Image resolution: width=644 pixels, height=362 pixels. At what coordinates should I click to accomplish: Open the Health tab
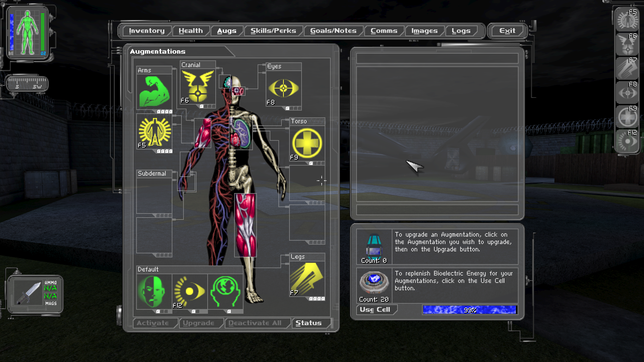point(191,31)
